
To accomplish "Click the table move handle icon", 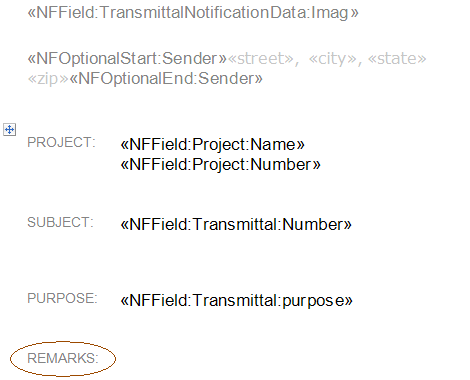I will (x=9, y=129).
